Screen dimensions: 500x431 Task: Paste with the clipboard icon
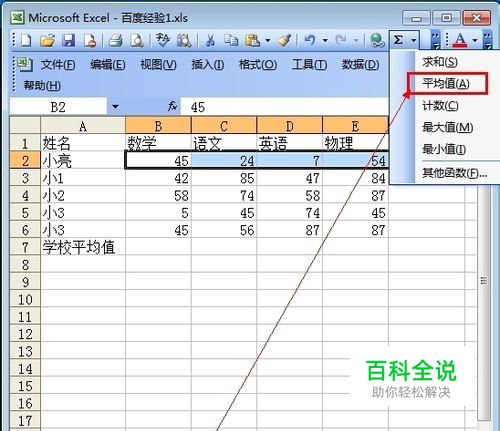pos(252,41)
